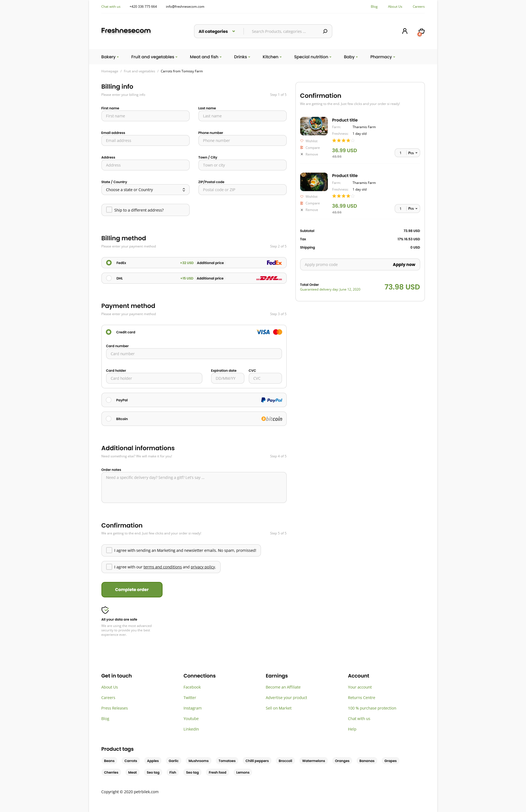Screen dimensions: 526x812
Task: Click Apply now for promo code
Action: [x=404, y=264]
